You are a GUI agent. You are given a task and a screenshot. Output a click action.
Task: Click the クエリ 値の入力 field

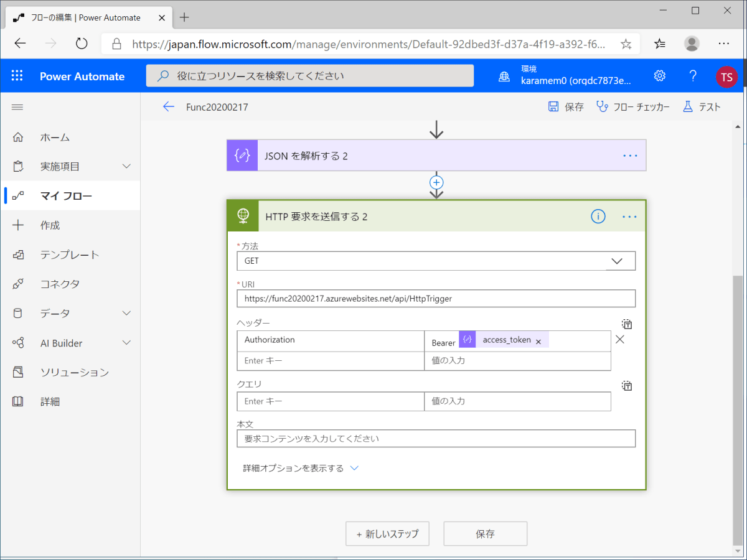pos(517,401)
